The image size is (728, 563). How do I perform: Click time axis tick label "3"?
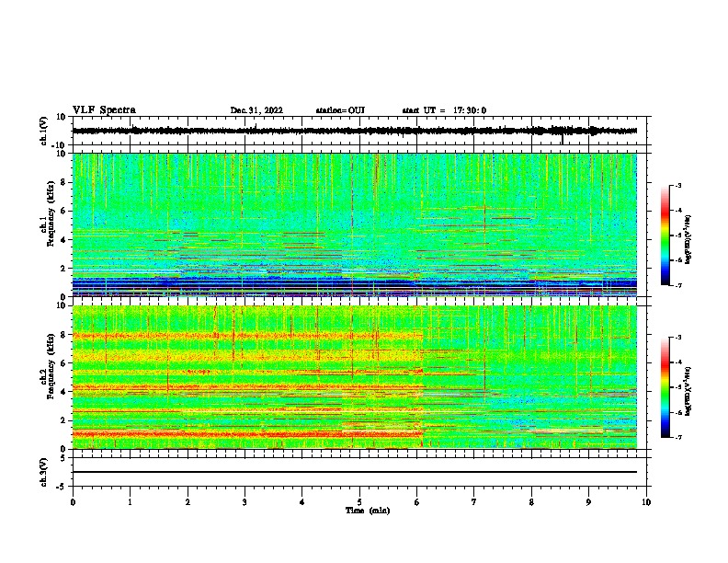245,502
